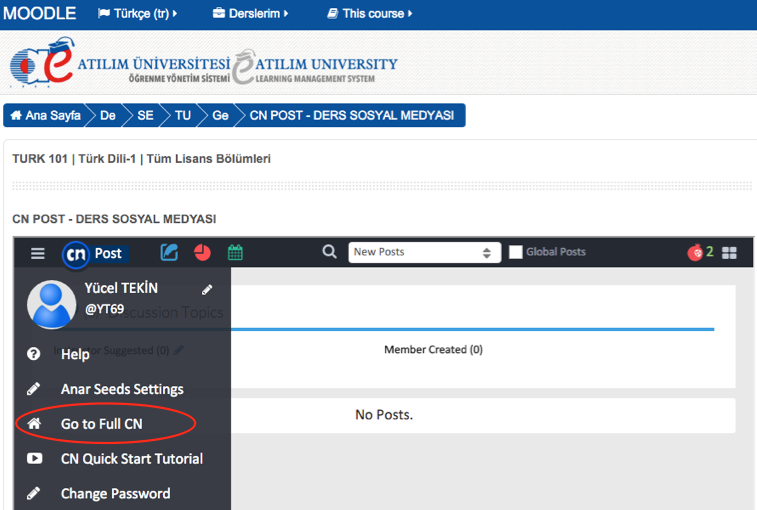Click the @YT69 username
This screenshot has height=510, width=757.
(x=104, y=309)
